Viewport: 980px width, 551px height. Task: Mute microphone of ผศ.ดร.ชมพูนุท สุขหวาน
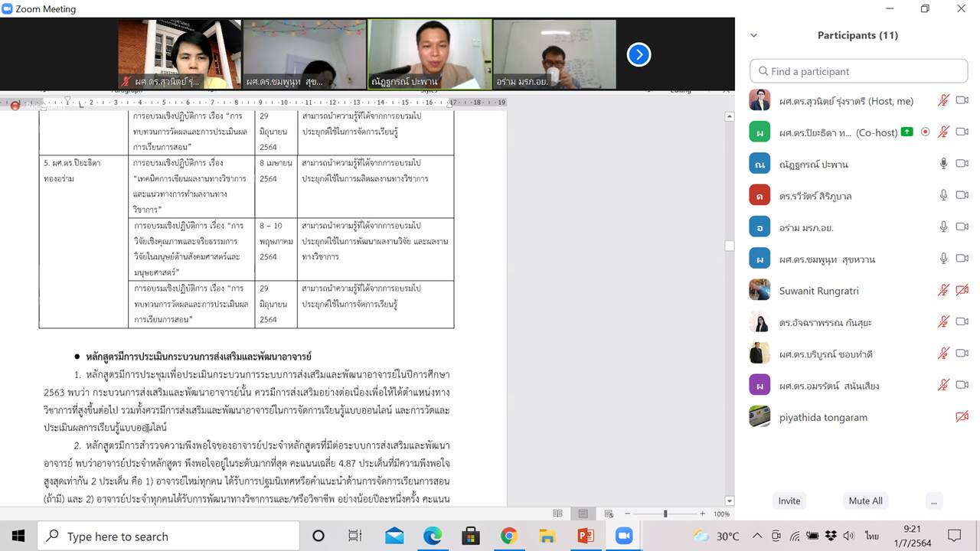(944, 258)
